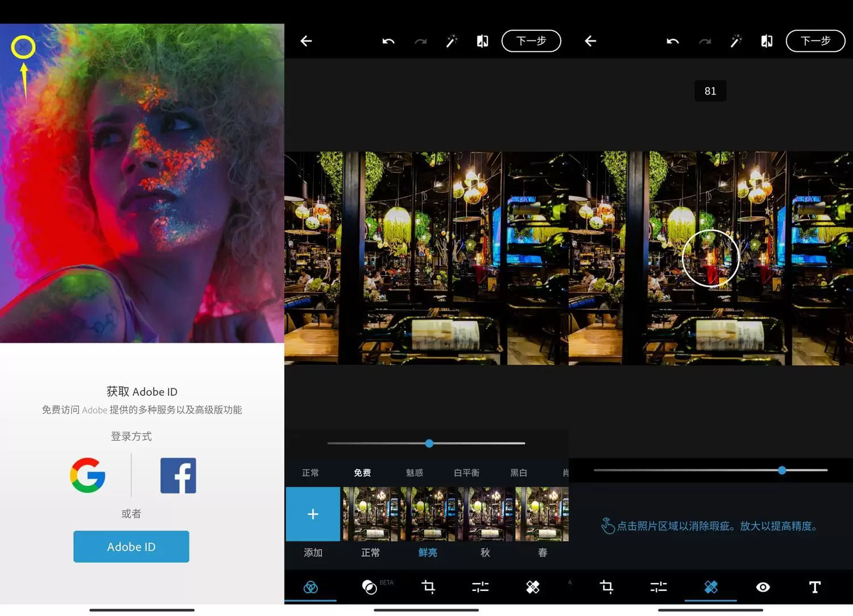Choose the 春 filter thumbnail
The width and height of the screenshot is (853, 616).
[x=542, y=514]
